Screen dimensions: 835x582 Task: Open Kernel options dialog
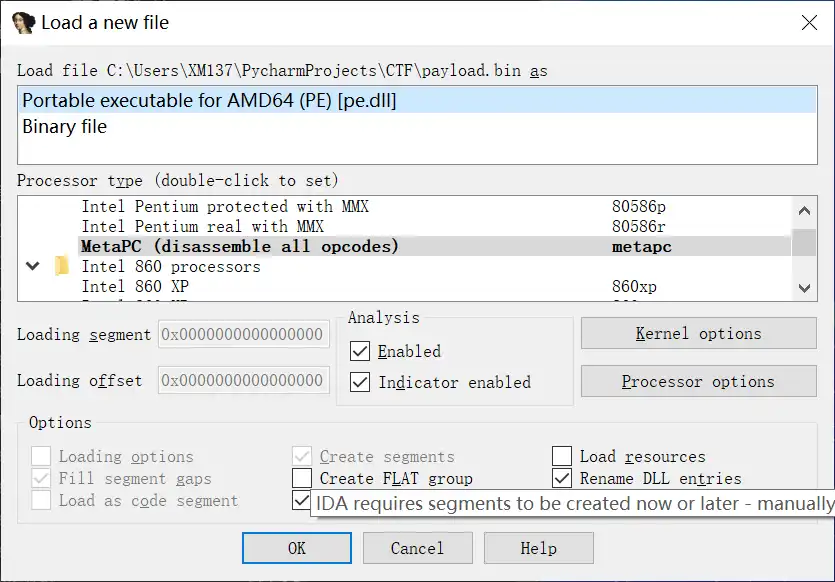point(698,334)
